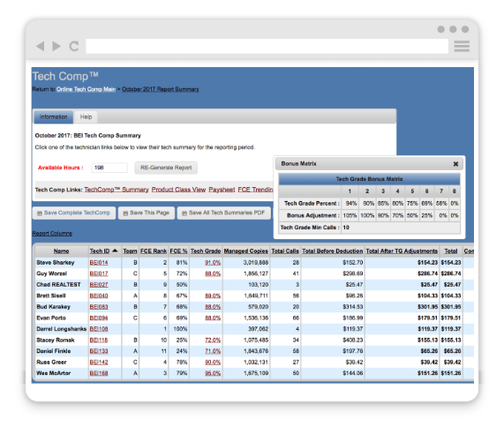Screen dimensions: 504x442
Task: Sort by Total After TG Adjustments header
Action: point(402,251)
